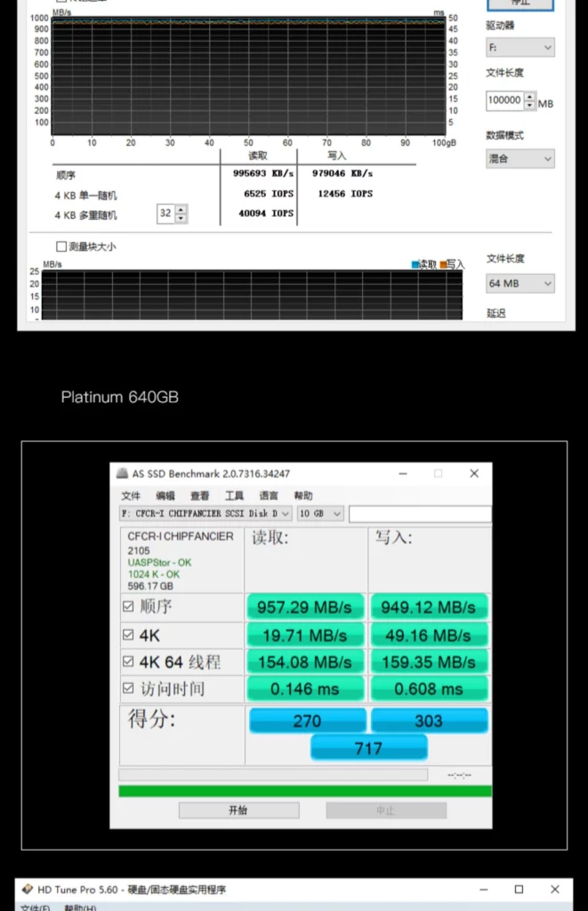The width and height of the screenshot is (588, 911).
Task: Click the UASPStor - OK status text
Action: coord(159,562)
